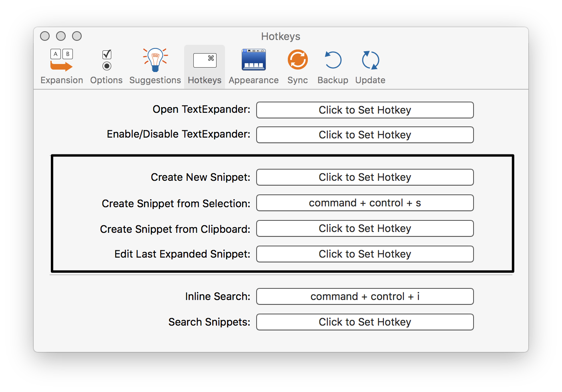Screen dimensions: 562x392
Task: Open the Appearance menu bar icon
Action: tap(253, 60)
